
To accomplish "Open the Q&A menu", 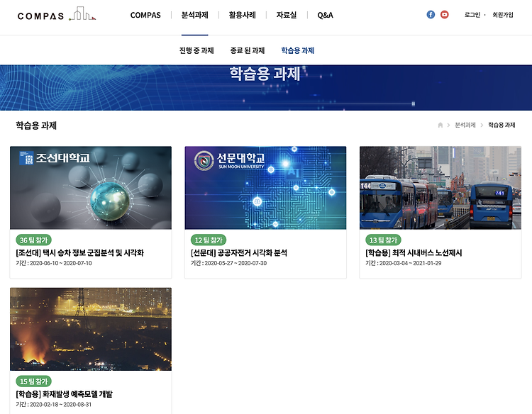I will coord(325,16).
